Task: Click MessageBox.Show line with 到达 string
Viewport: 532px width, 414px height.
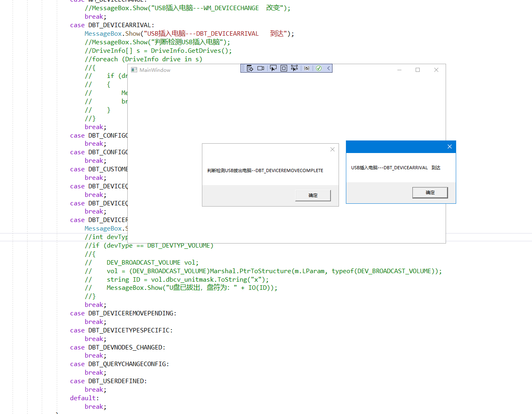Action: 189,34
